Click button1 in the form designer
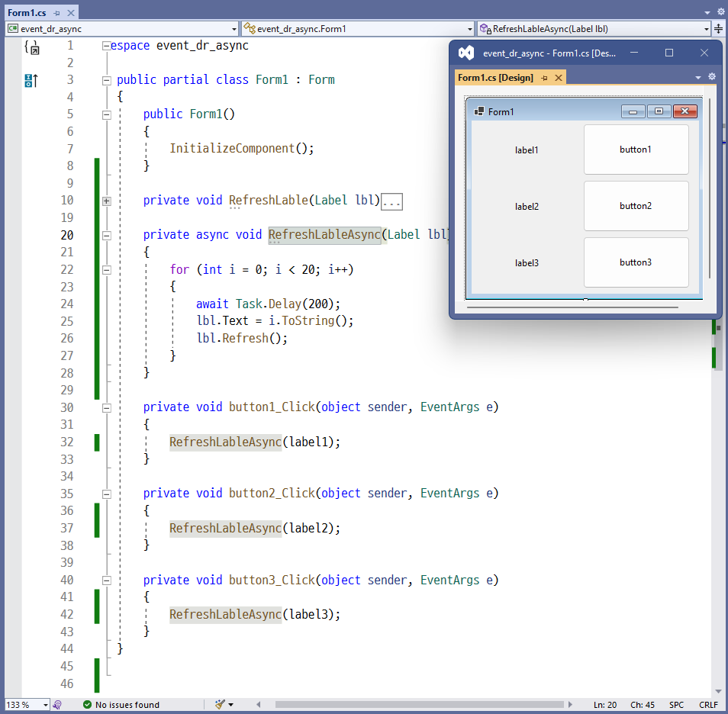The image size is (728, 714). (x=636, y=150)
